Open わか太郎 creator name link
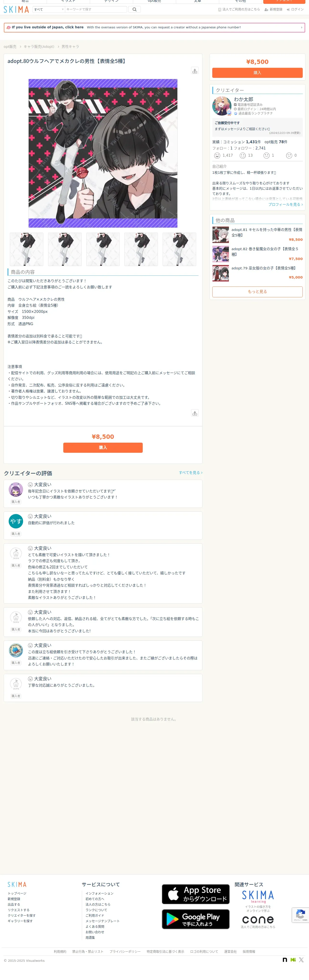 (x=244, y=99)
